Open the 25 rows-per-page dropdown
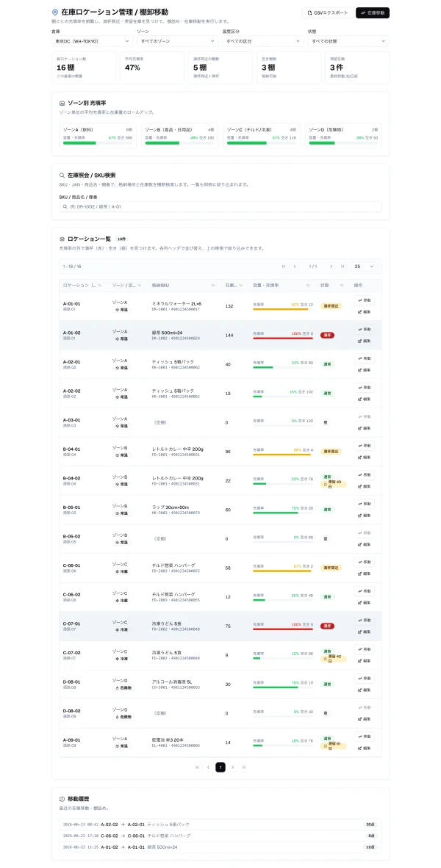The width and height of the screenshot is (441, 868). point(365,267)
